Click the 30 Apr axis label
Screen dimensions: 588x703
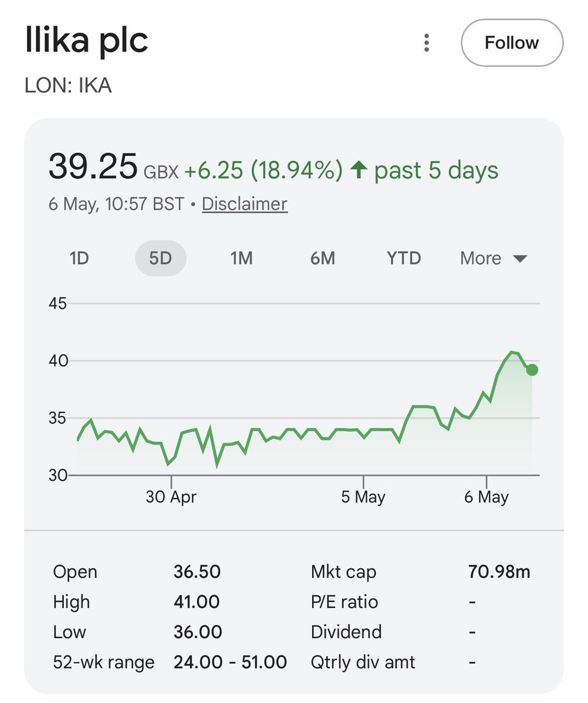tap(171, 497)
